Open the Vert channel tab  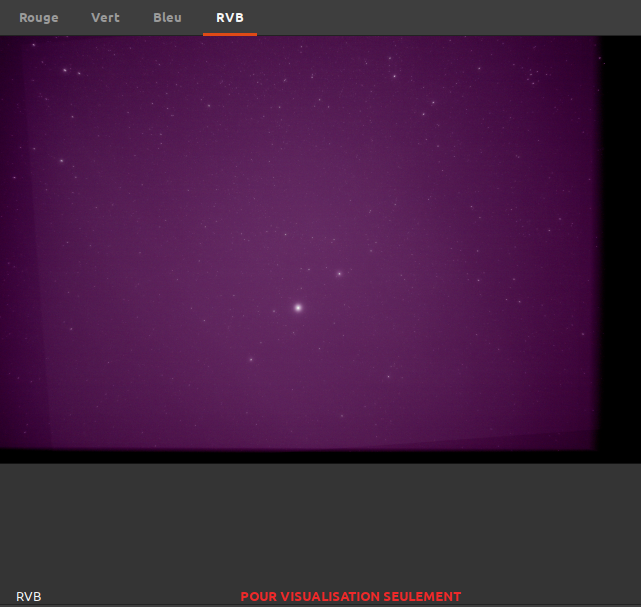(105, 18)
